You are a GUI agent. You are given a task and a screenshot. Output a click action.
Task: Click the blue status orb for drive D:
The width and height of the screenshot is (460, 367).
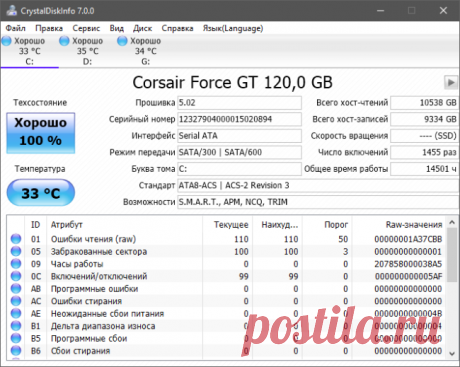click(64, 41)
